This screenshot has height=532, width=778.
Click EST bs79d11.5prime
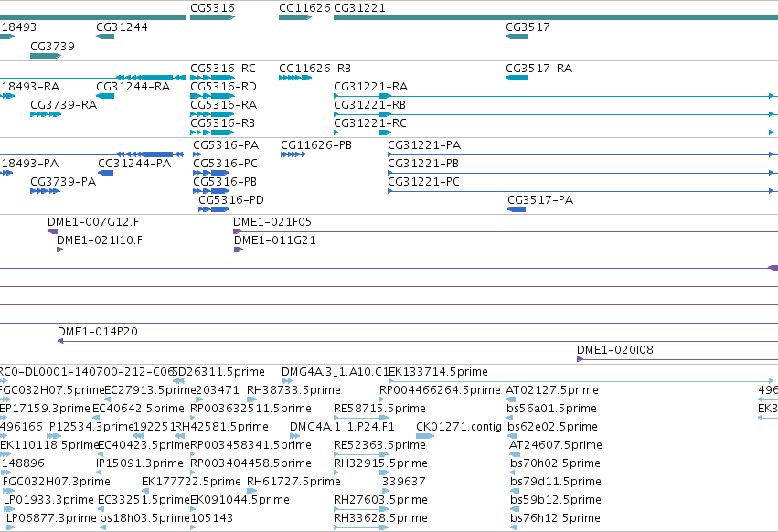[x=556, y=483]
